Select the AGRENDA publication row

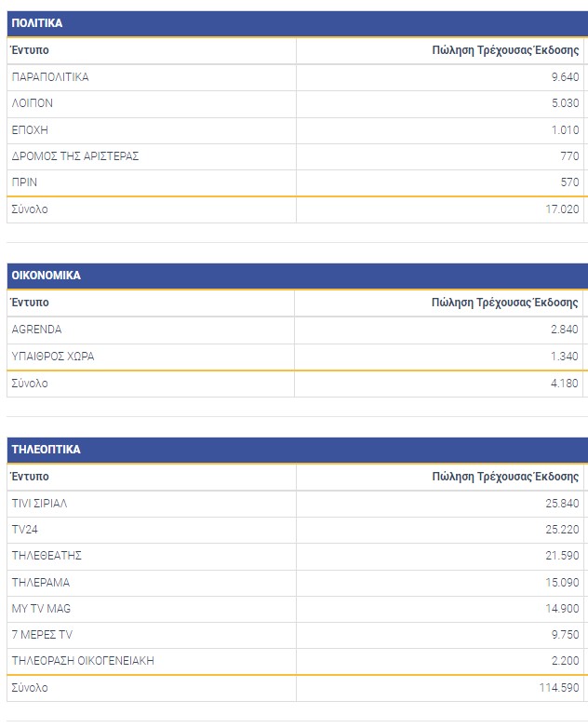click(x=36, y=330)
